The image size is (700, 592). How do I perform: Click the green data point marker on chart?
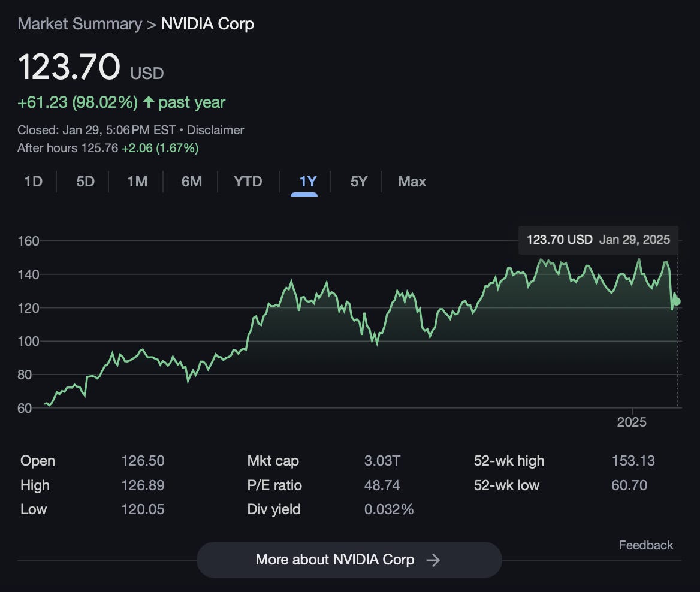[x=677, y=301]
